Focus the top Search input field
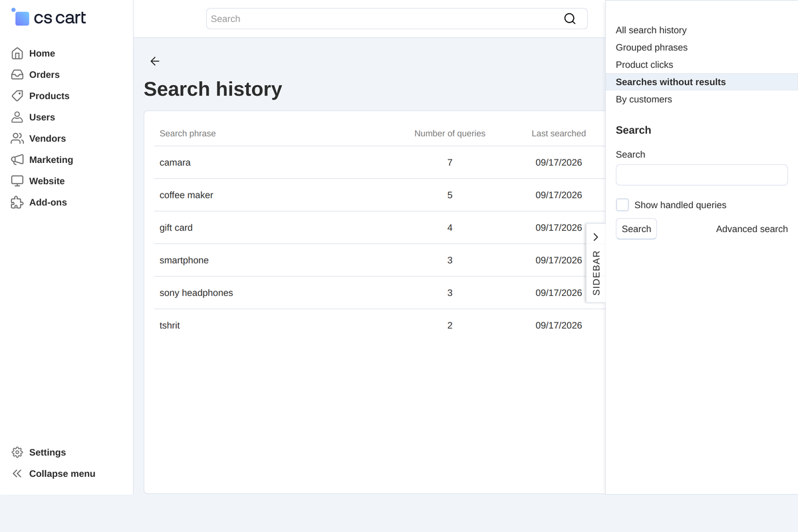 pyautogui.click(x=396, y=19)
